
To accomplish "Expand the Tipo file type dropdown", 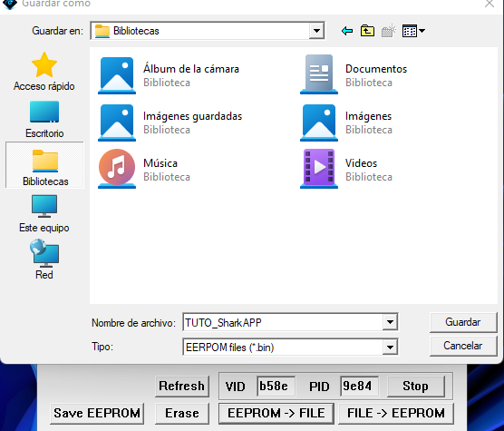I will click(x=390, y=347).
